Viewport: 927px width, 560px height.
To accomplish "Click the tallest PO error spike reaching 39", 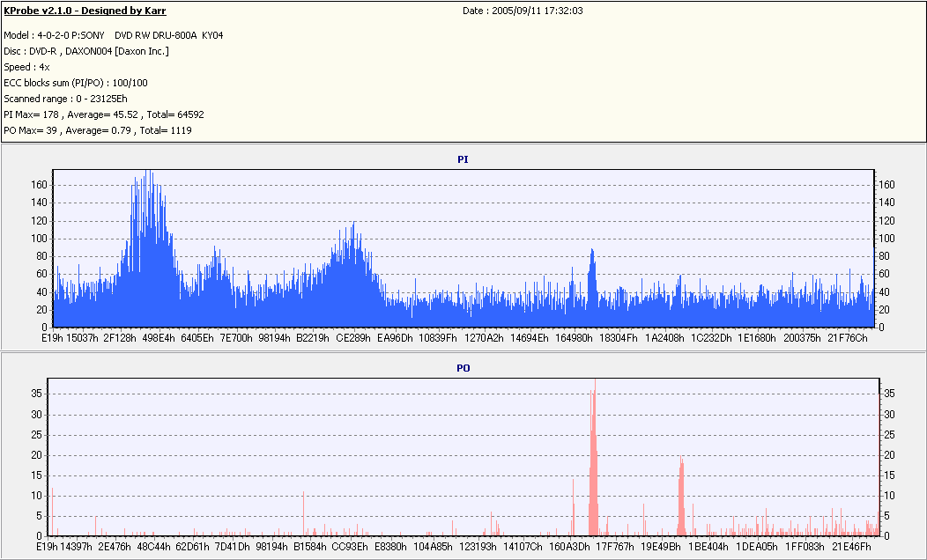I will point(594,458).
